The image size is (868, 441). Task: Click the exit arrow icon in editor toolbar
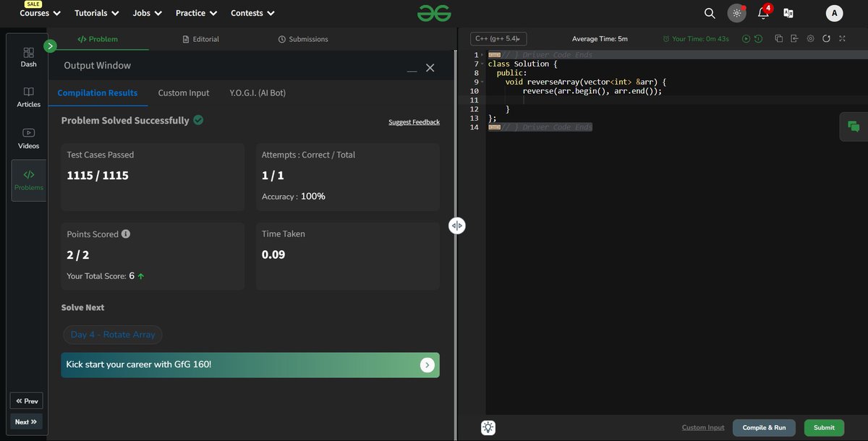[794, 39]
